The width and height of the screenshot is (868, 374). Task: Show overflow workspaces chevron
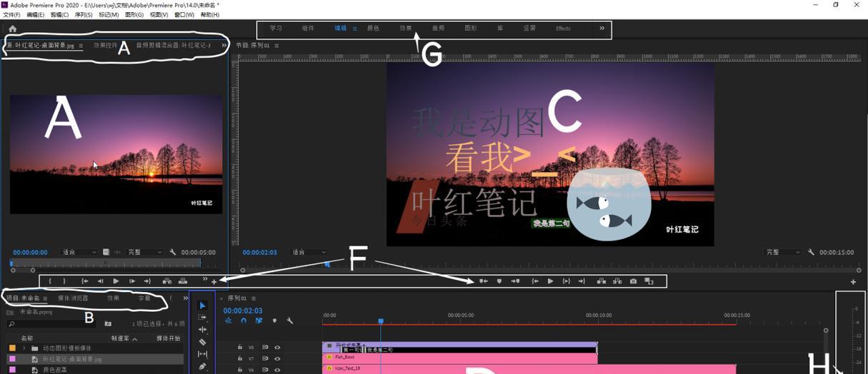click(x=602, y=29)
